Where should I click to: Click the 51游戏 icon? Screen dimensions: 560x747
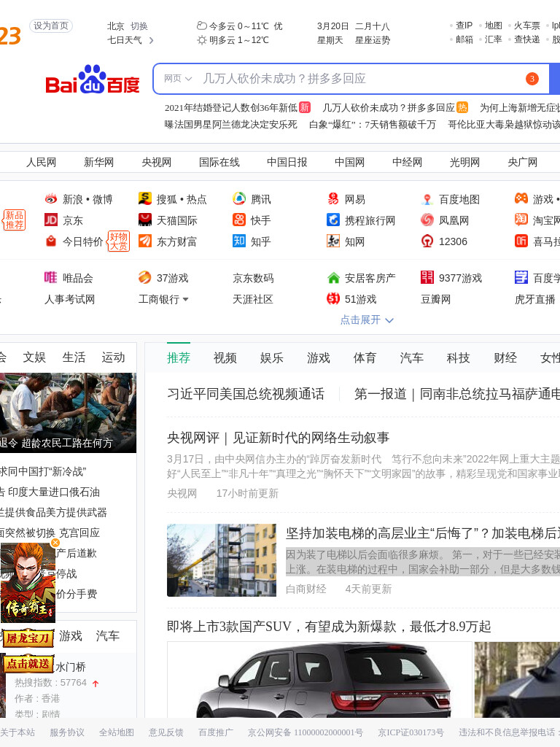[x=333, y=298]
